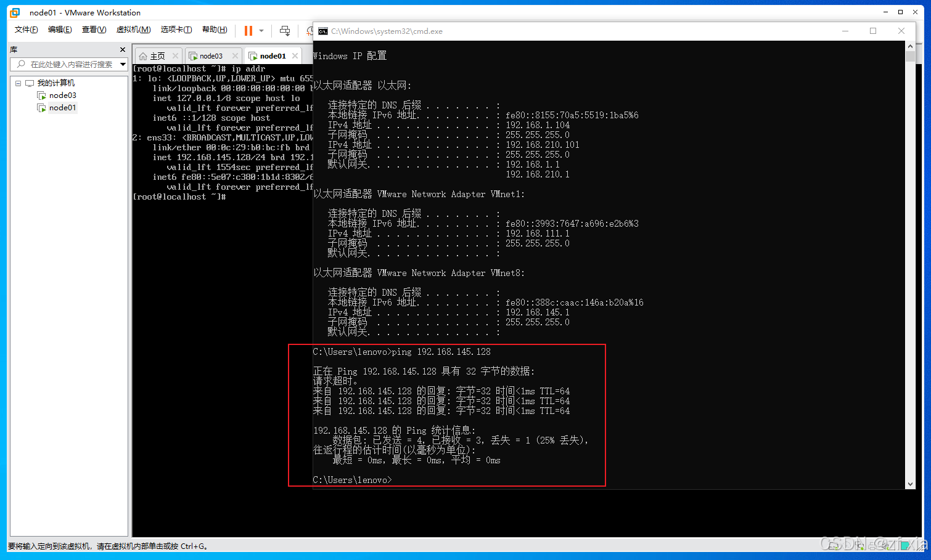Click the running VM icon on node03 tab
This screenshot has width=931, height=560.
coord(192,55)
